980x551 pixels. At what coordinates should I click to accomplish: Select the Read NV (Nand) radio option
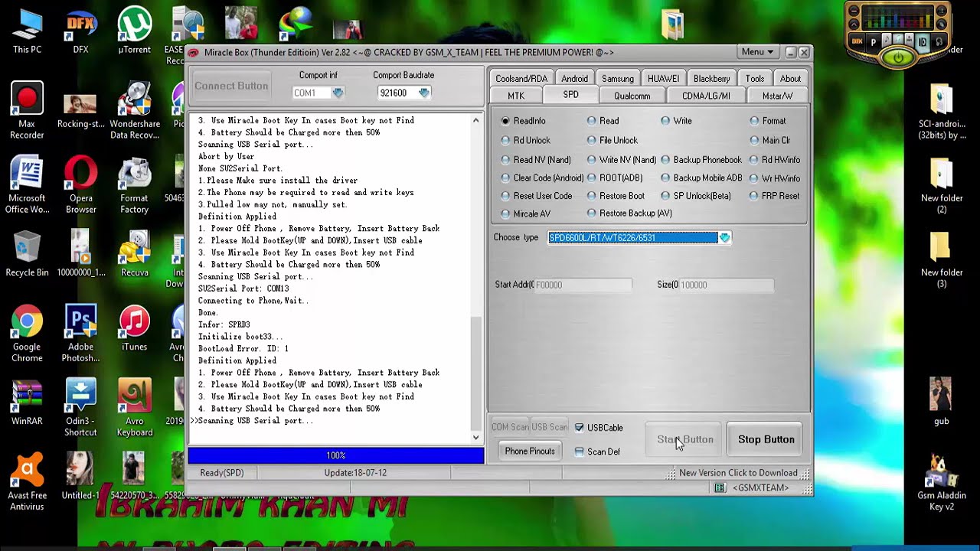[x=536, y=160]
